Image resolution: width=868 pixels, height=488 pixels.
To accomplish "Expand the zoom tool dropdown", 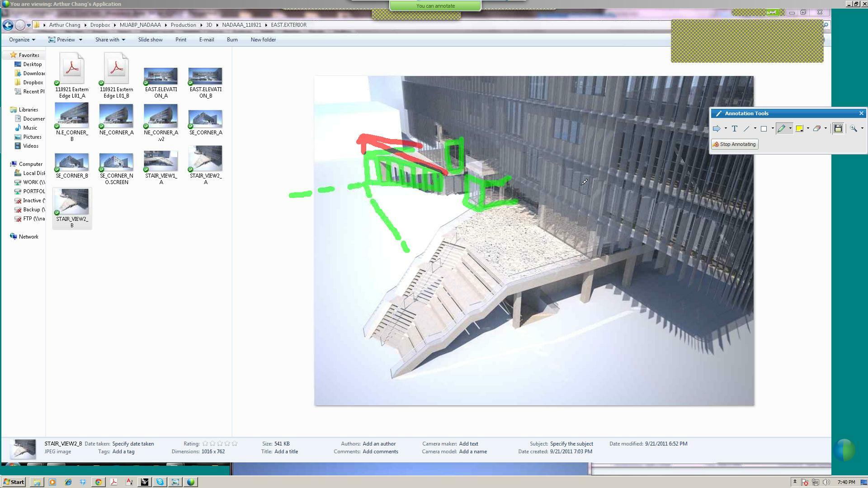I will pos(862,129).
